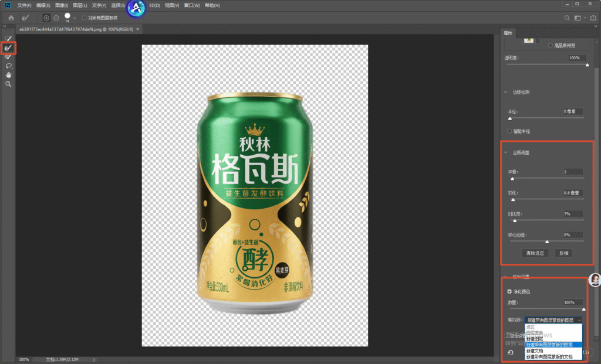Screen dimensions: 601x364
Task: Click the 反相 button
Action: click(x=563, y=253)
